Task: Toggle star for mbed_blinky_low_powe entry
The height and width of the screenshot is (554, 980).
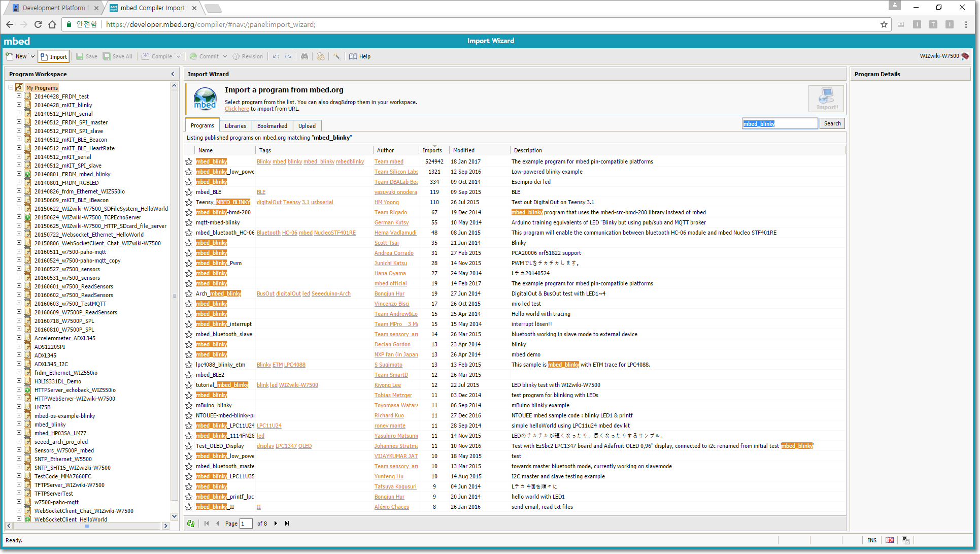Action: tap(189, 172)
